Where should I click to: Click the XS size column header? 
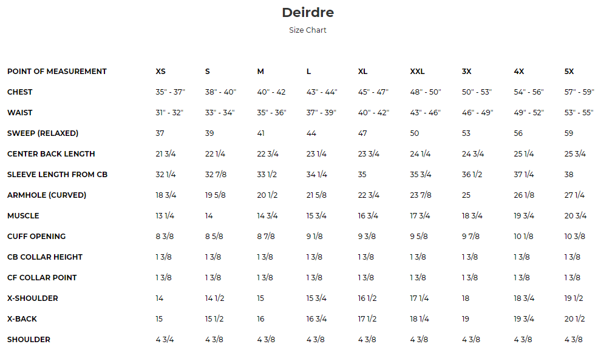pyautogui.click(x=161, y=72)
